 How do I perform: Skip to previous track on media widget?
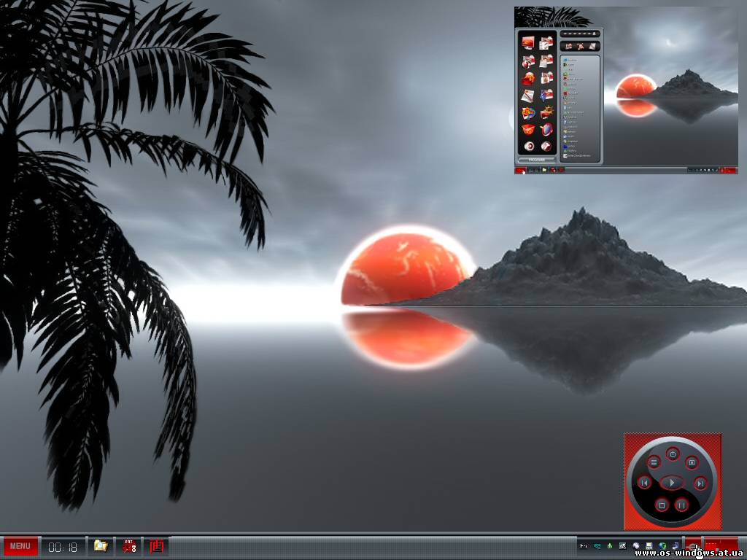coord(644,483)
